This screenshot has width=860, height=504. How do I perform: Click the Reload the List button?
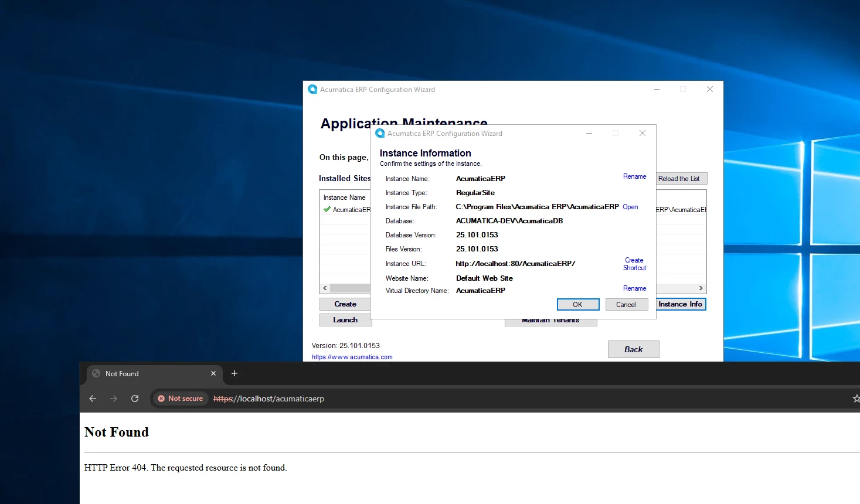pos(681,179)
